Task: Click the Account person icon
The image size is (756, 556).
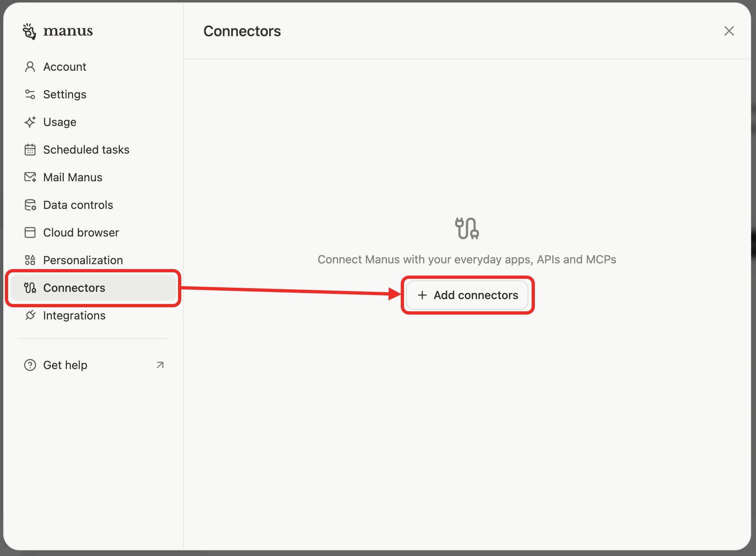Action: (x=30, y=67)
